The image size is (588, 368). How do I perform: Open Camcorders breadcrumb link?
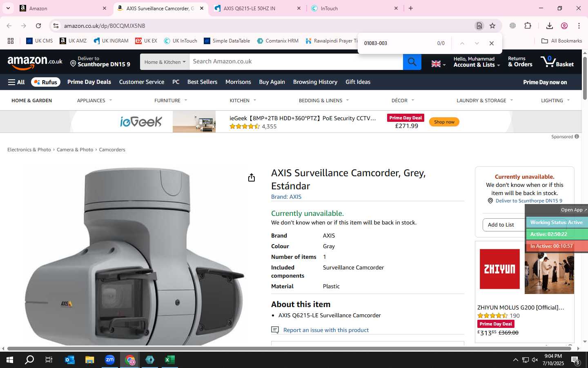tap(112, 150)
